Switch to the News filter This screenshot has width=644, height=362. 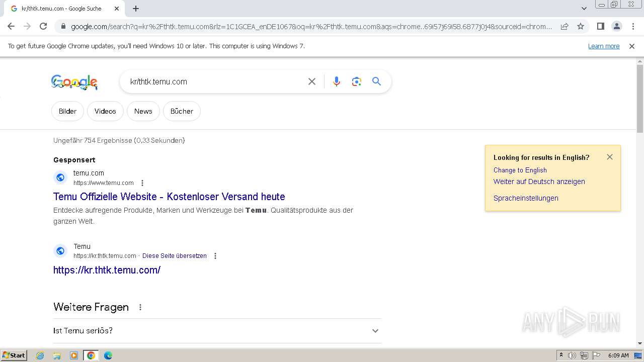pos(143,111)
